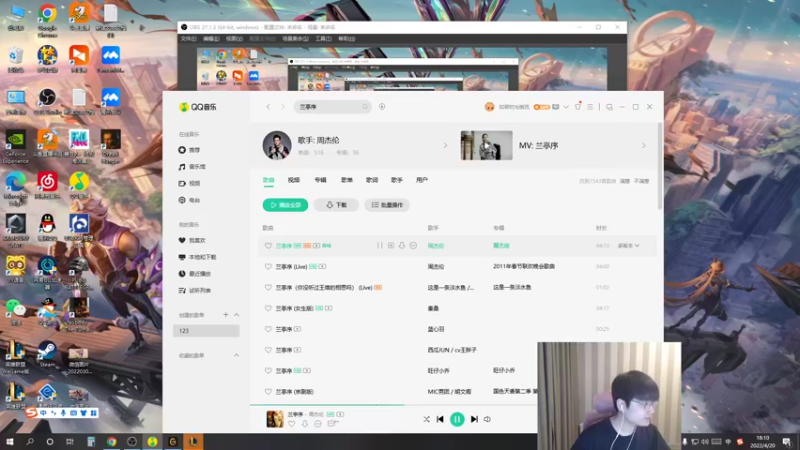The width and height of the screenshot is (800, 450).
Task: Switch to the 专辑 albums tab
Action: coord(320,180)
